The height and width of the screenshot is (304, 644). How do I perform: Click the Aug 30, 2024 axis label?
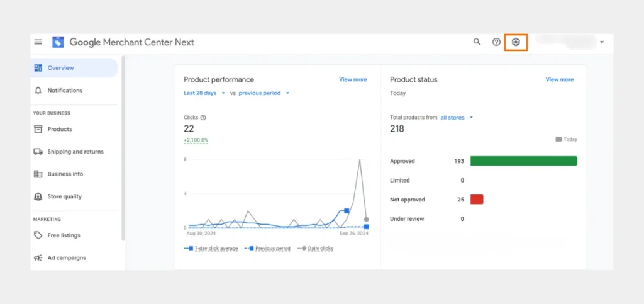201,234
